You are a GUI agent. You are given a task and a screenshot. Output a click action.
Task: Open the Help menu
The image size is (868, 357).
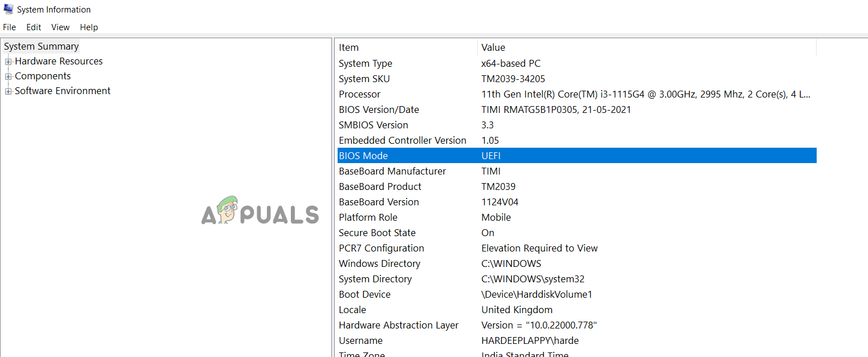coord(89,27)
